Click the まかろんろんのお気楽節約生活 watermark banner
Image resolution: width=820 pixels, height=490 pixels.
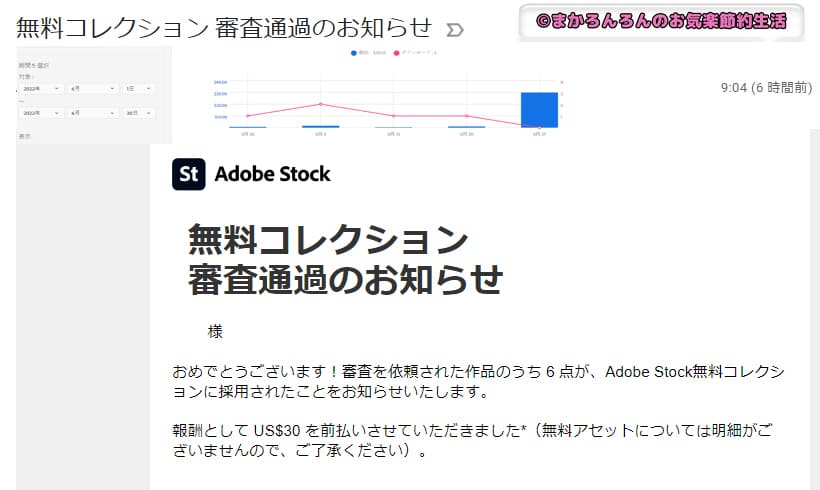coord(662,21)
